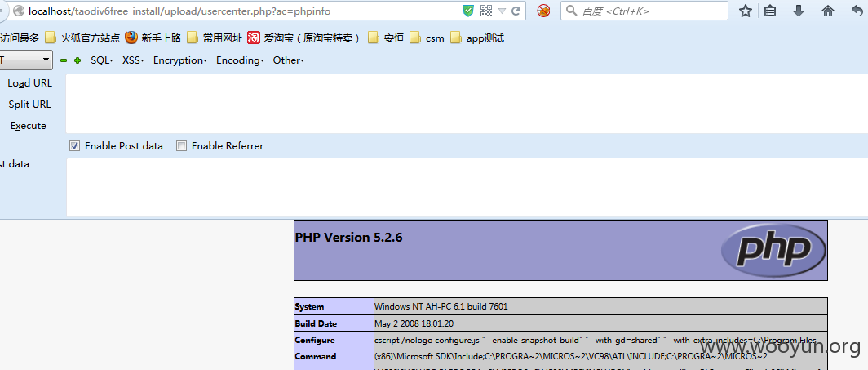Click the NoScript blocked-script icon
Viewport: 868px width, 370px height.
[543, 11]
